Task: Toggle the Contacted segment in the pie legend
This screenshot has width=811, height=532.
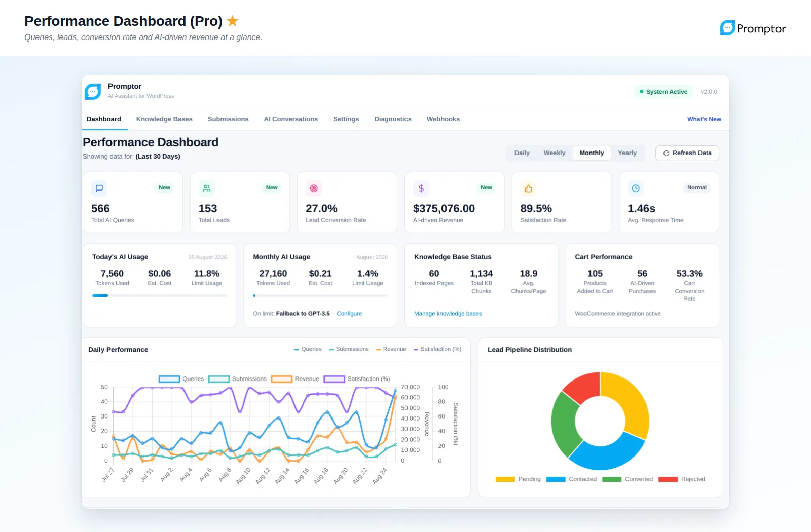Action: pyautogui.click(x=571, y=479)
